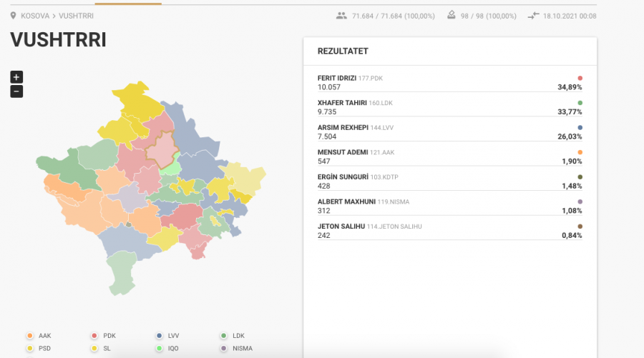Click vote count 547
This screenshot has width=644, height=358.
click(x=323, y=161)
